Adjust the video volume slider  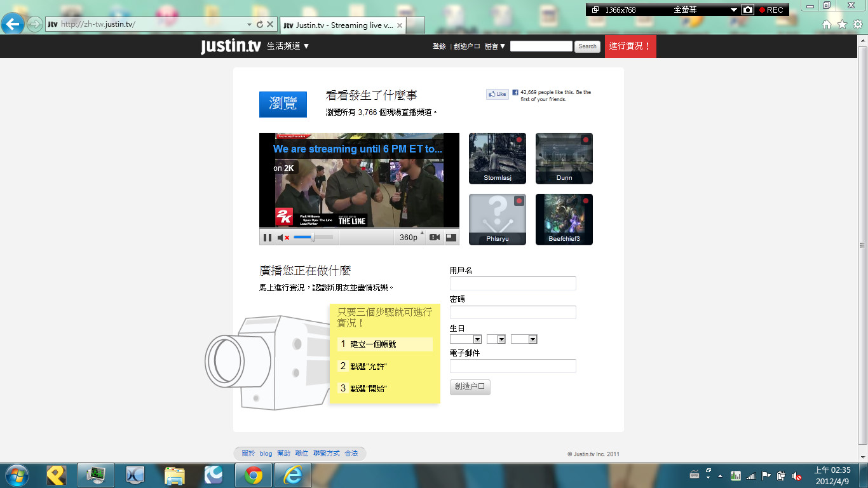pyautogui.click(x=313, y=238)
